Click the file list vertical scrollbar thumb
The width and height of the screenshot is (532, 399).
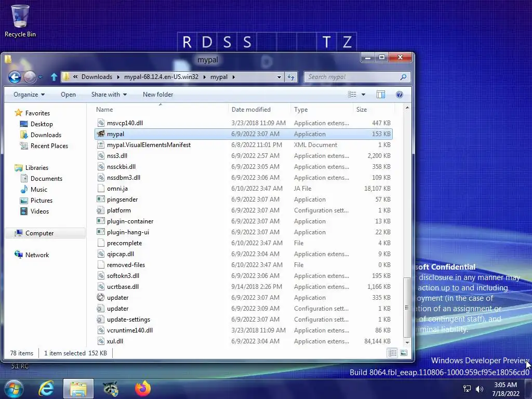407,307
